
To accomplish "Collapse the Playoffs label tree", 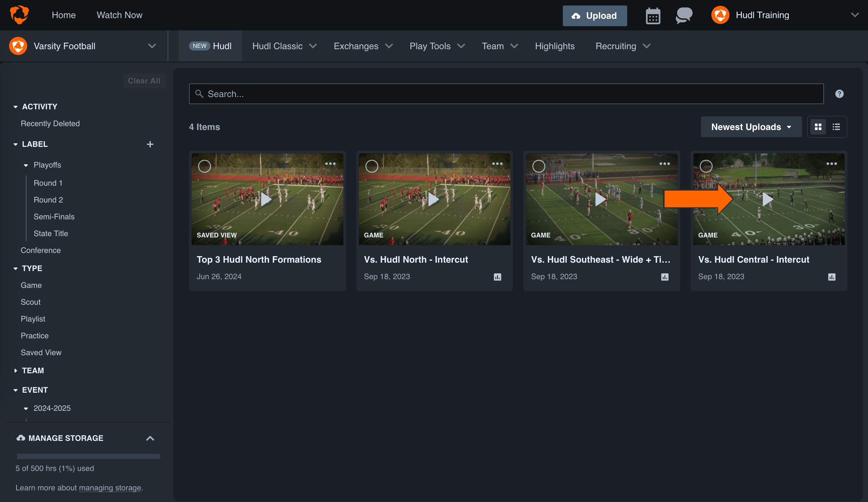I will (x=26, y=165).
